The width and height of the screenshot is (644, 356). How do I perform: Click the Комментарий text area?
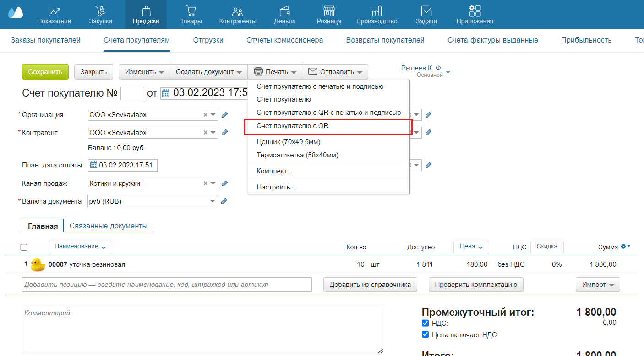coord(202,330)
